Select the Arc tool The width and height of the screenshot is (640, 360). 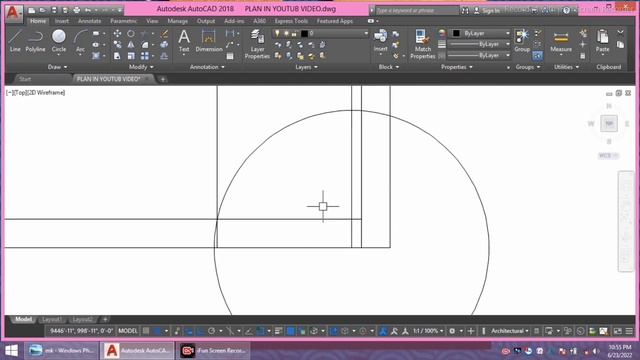tap(80, 41)
